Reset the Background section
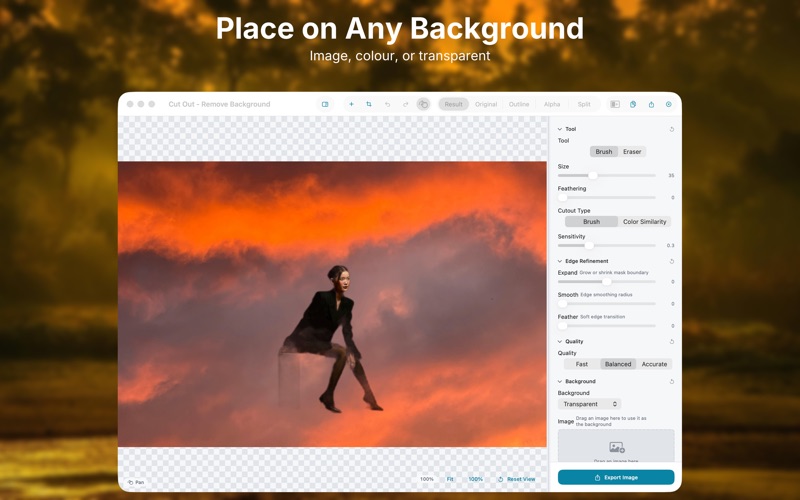The width and height of the screenshot is (800, 500). pyautogui.click(x=671, y=381)
